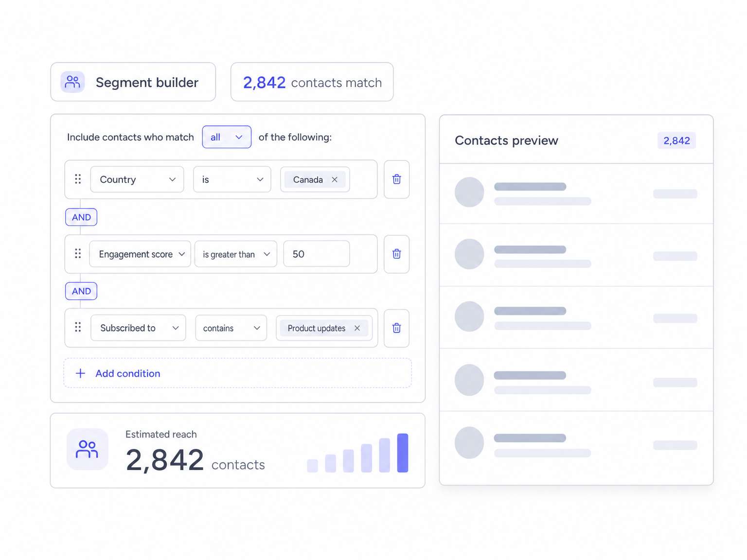Delete the Engagement score condition trash icon
747x560 pixels.
[x=396, y=254]
